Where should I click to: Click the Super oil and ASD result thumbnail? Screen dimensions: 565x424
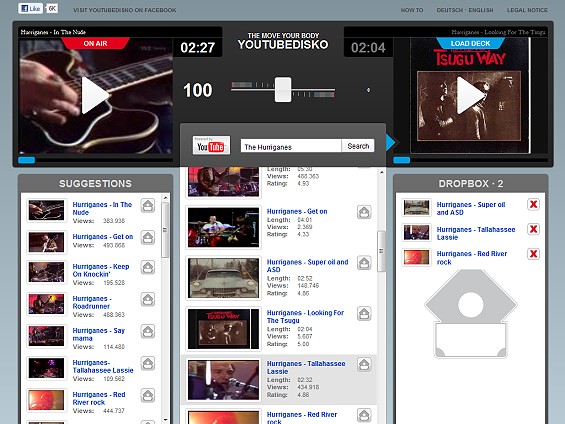(223, 278)
